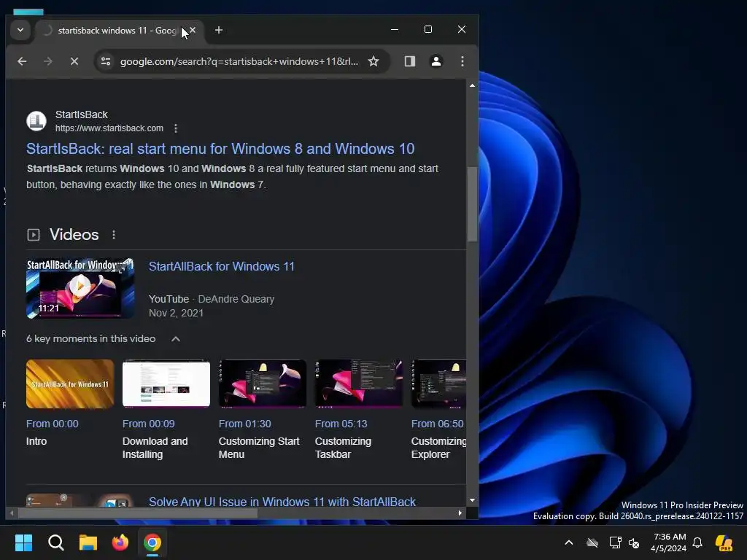This screenshot has width=747, height=560.
Task: Open a new Chrome tab
Action: pos(219,30)
